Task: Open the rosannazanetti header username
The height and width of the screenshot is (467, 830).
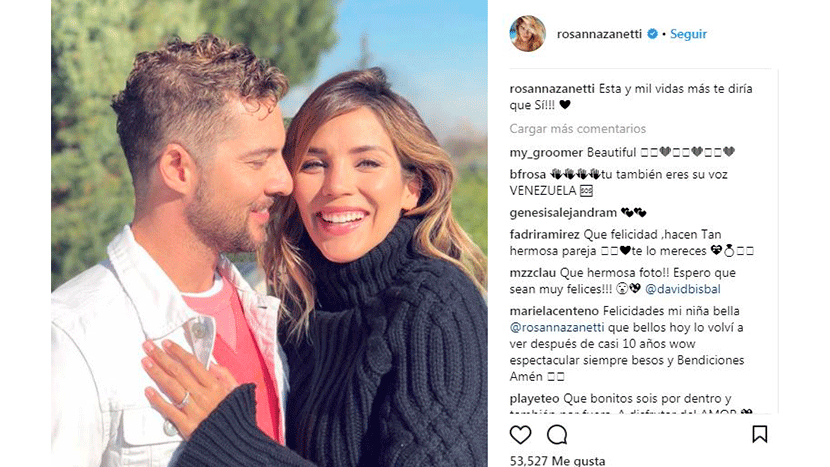Action: click(x=599, y=34)
